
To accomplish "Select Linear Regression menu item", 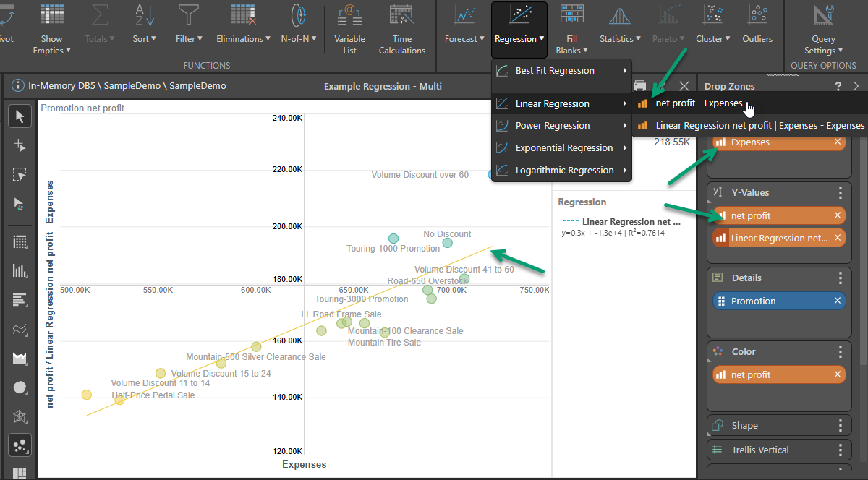I will click(x=561, y=104).
